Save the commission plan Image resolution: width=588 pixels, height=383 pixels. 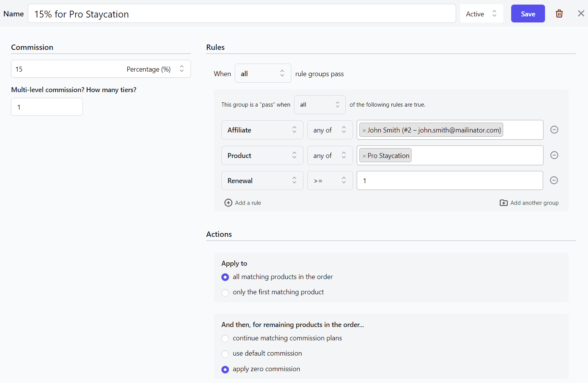(x=528, y=14)
